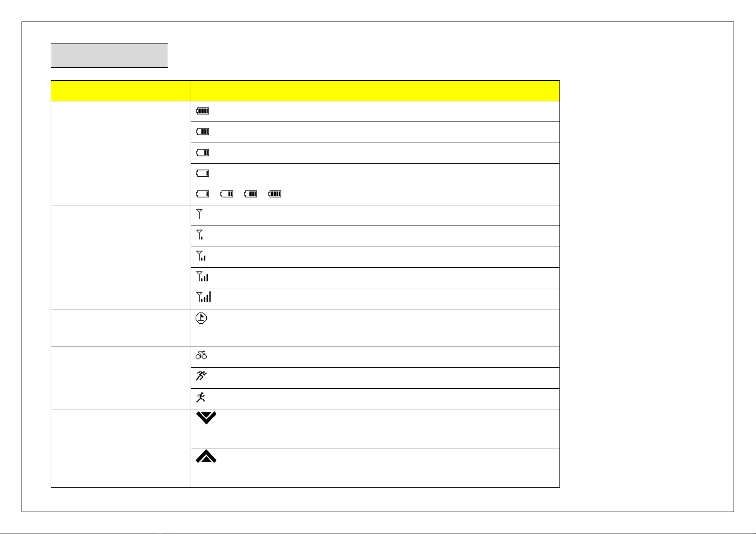Image resolution: width=756 pixels, height=534 pixels.
Task: Click the narrow yellow header cell on left
Action: (121, 91)
